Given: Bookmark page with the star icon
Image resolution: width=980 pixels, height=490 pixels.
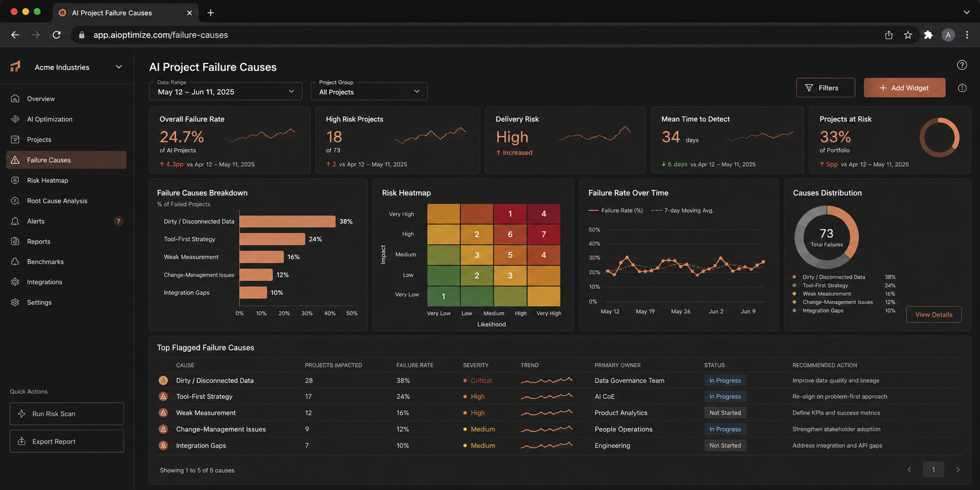Looking at the screenshot, I should click(x=908, y=35).
